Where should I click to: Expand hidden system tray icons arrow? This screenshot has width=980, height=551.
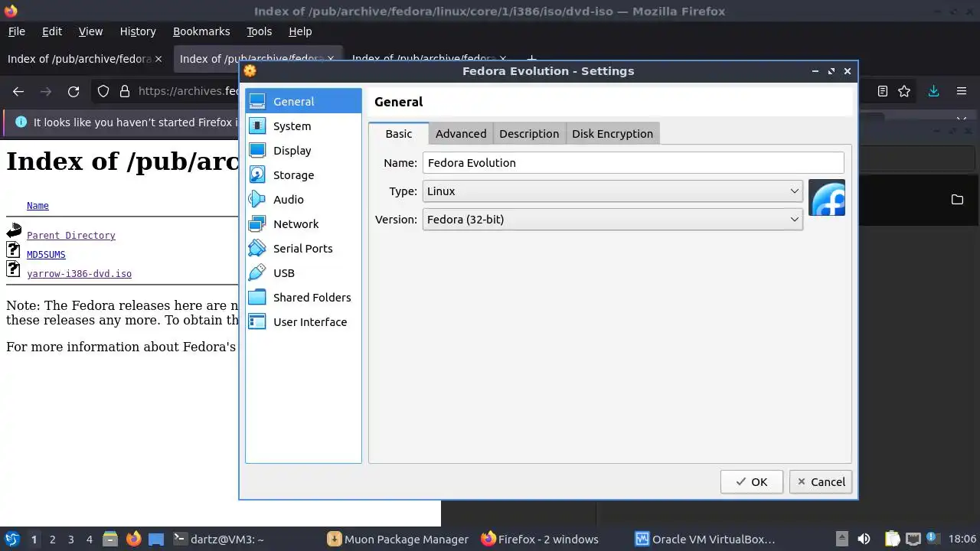pyautogui.click(x=841, y=539)
